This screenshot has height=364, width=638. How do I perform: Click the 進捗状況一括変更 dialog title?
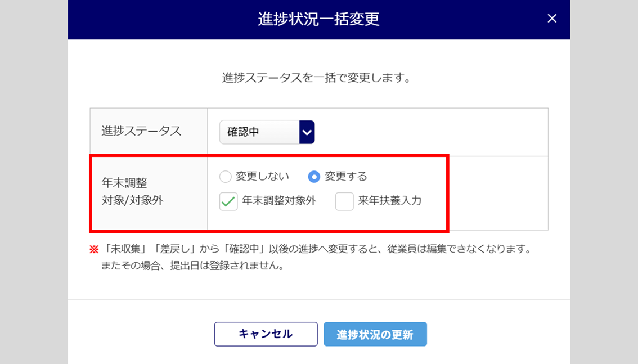[318, 19]
